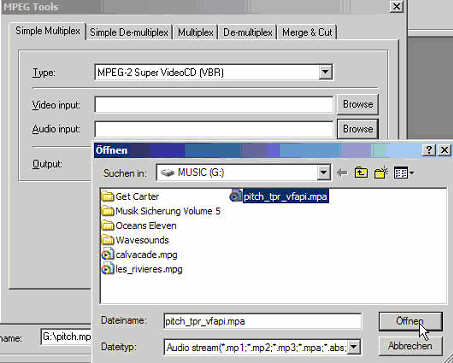Viewport: 453px width, 363px height.
Task: Confirm with the Öffnen button
Action: click(411, 321)
